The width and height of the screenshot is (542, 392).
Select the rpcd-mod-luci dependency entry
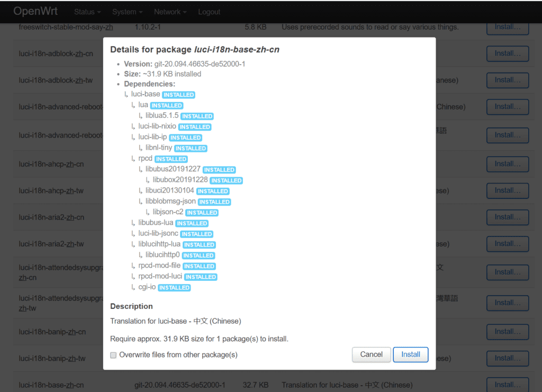point(160,277)
